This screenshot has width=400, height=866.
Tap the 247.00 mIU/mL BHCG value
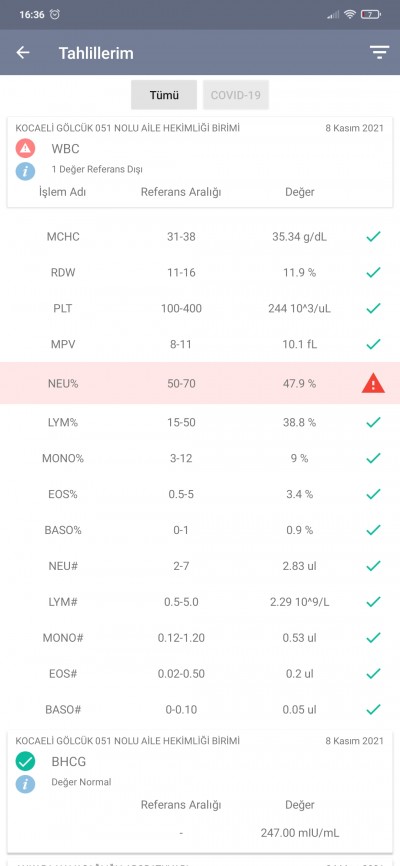[300, 832]
